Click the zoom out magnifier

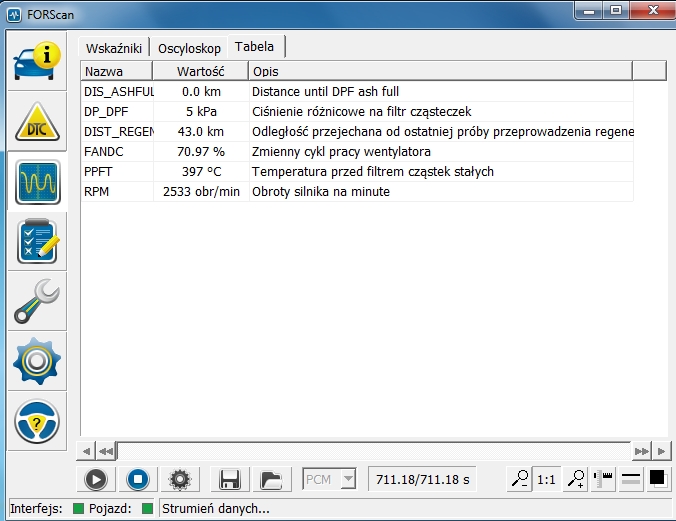click(519, 479)
